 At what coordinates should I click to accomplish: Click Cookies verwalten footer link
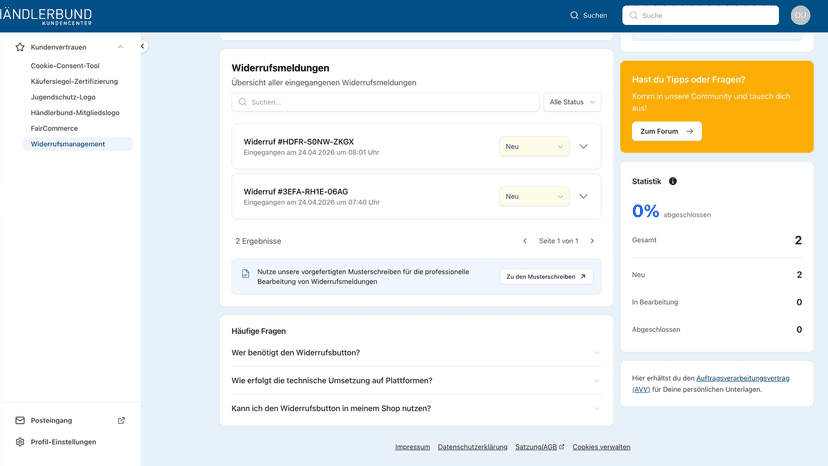tap(601, 447)
